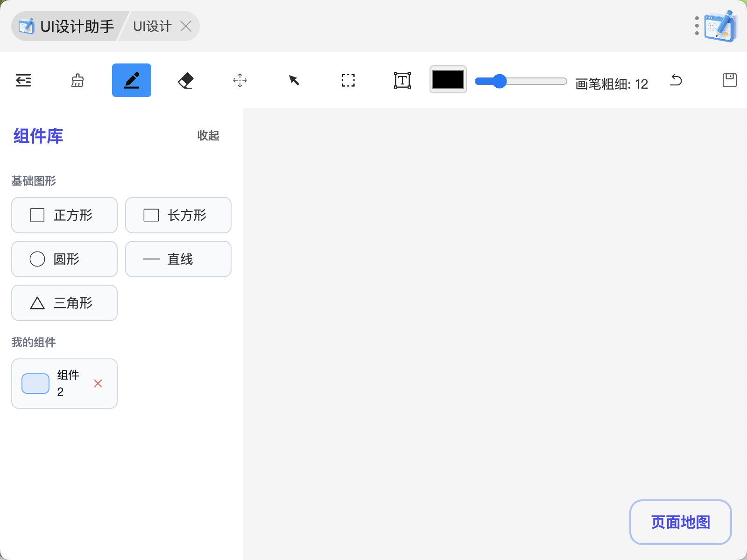Select the eraser tool
This screenshot has width=747, height=560.
click(x=186, y=80)
